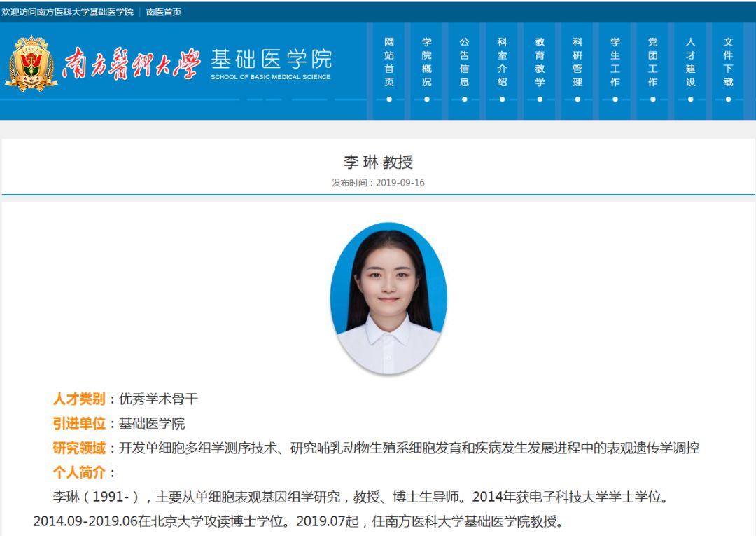
Task: Open the 人才建设 navigation menu
Action: (x=690, y=62)
